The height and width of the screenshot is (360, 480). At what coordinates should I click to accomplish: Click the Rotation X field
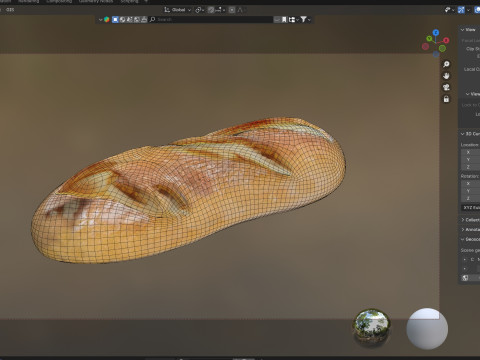click(x=470, y=184)
